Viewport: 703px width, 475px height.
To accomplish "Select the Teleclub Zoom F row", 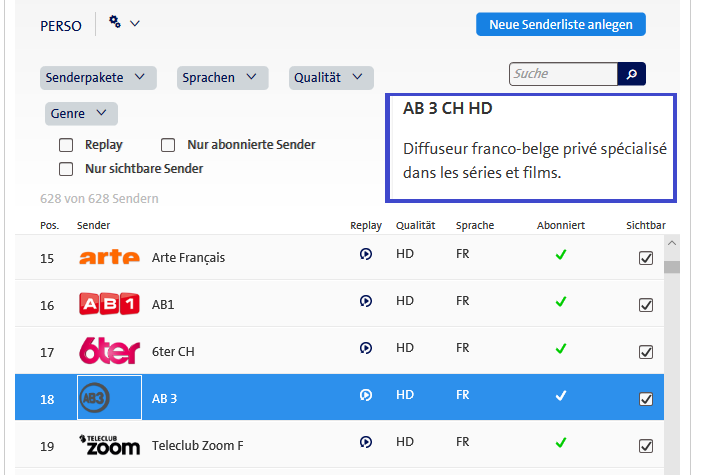I will 250,445.
